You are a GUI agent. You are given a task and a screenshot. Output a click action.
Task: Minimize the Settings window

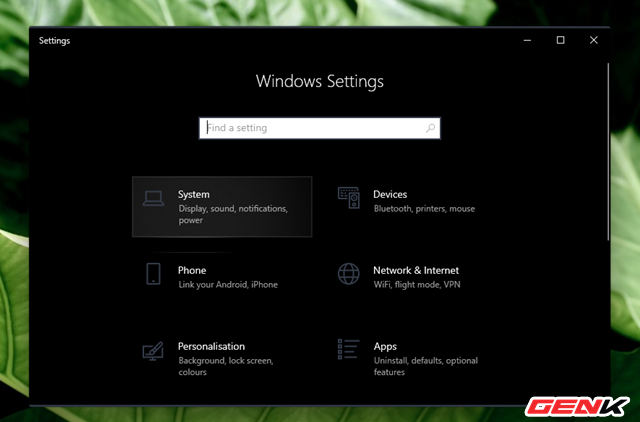pyautogui.click(x=527, y=40)
